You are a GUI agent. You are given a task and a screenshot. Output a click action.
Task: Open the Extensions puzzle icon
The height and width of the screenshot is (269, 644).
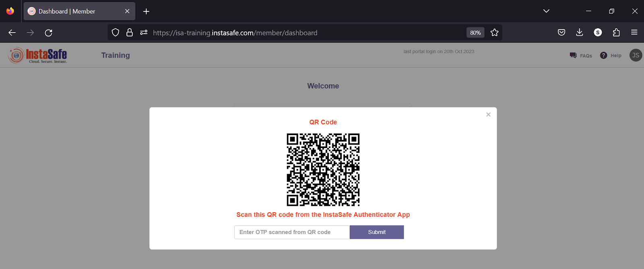click(616, 33)
